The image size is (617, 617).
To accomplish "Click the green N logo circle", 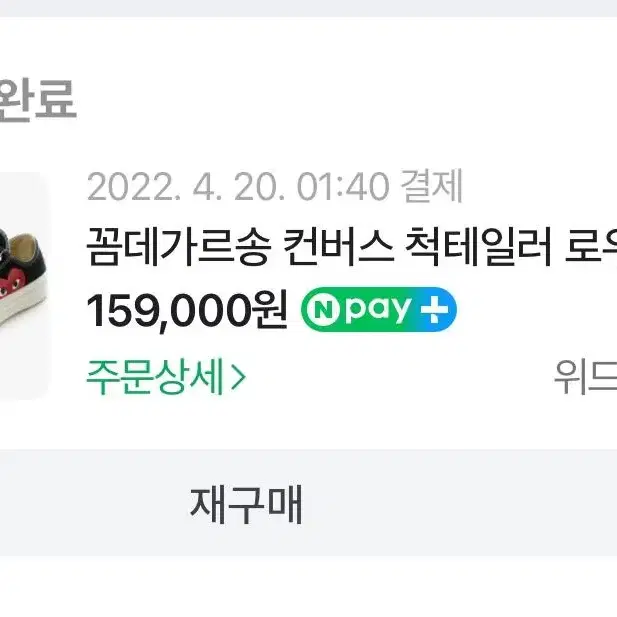I will point(323,310).
